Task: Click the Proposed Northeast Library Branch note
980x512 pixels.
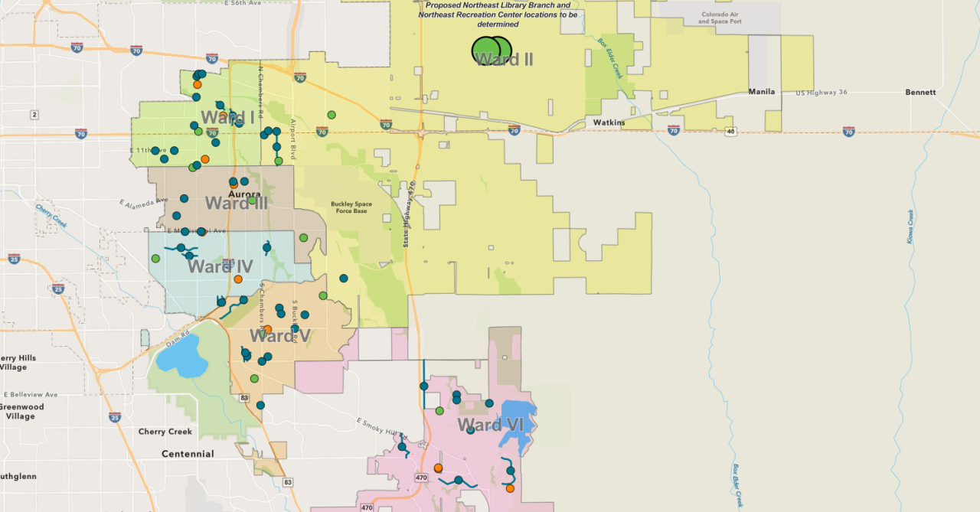Action: [498, 15]
